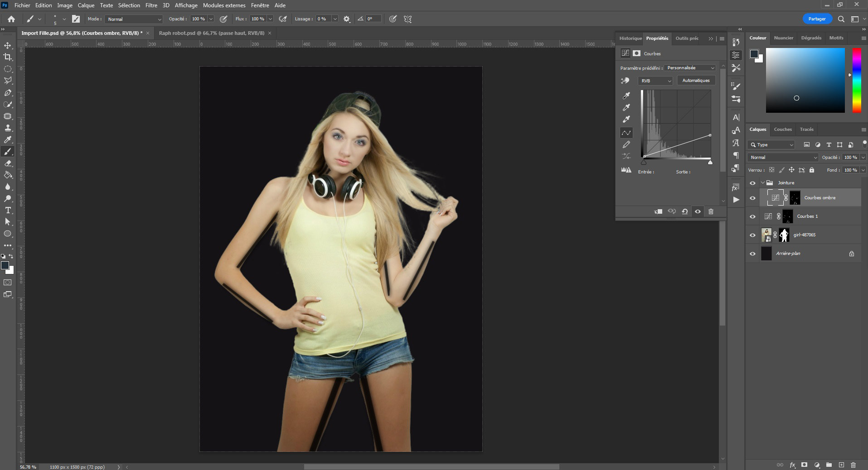
Task: Open the layer filter Type dropdown
Action: click(771, 145)
